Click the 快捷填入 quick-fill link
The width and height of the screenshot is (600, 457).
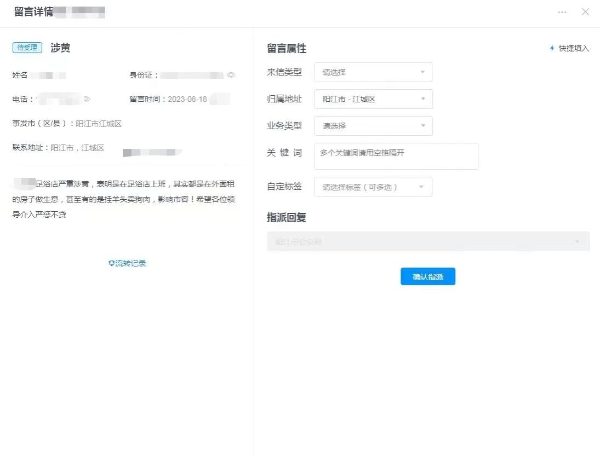tap(573, 48)
